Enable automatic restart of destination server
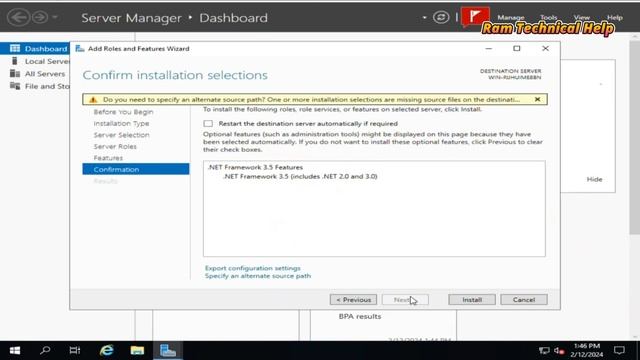The width and height of the screenshot is (640, 360). (208, 123)
